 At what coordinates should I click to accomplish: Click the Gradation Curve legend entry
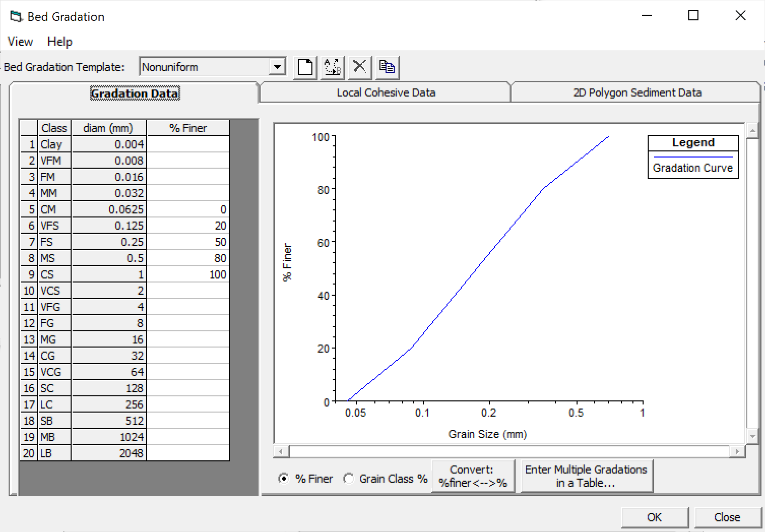[693, 168]
